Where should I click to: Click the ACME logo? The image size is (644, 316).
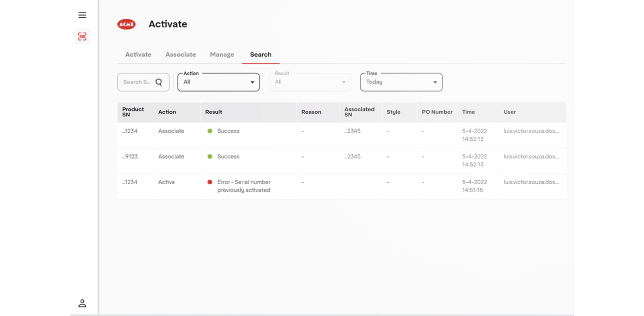click(126, 25)
